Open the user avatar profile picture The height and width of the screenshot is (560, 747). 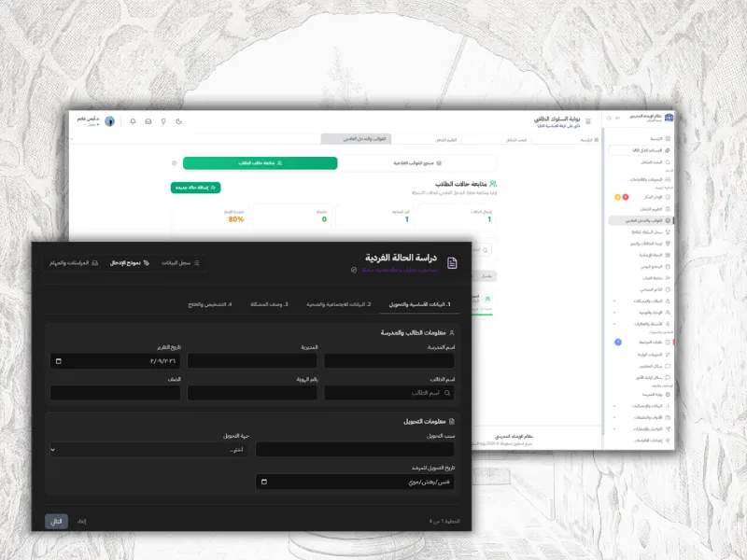[x=109, y=121]
